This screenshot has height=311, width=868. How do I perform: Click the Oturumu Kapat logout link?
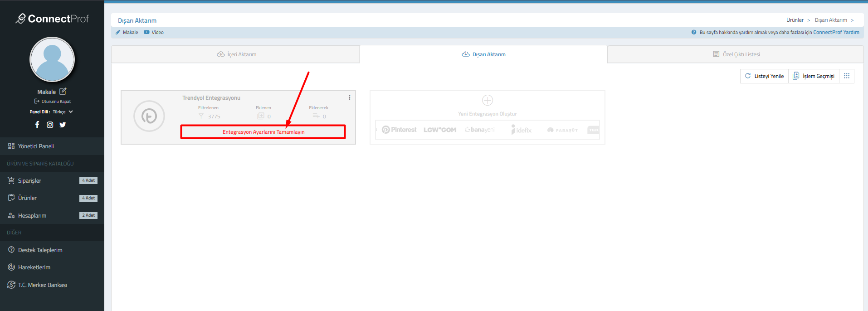53,102
